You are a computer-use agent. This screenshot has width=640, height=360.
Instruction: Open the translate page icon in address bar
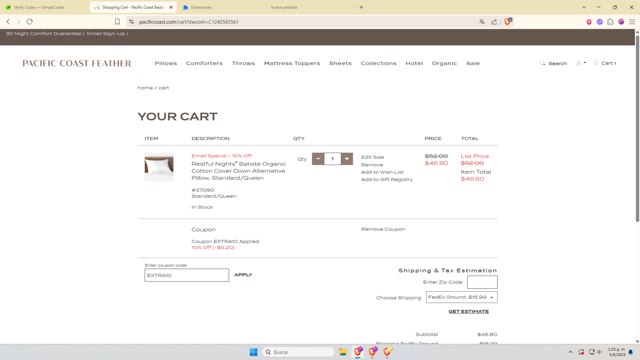click(x=482, y=22)
